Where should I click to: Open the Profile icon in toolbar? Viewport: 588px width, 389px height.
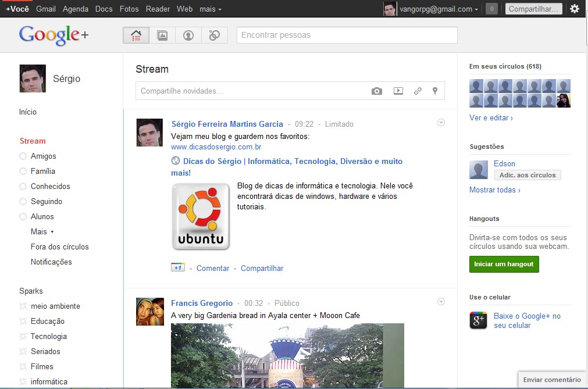(x=188, y=35)
